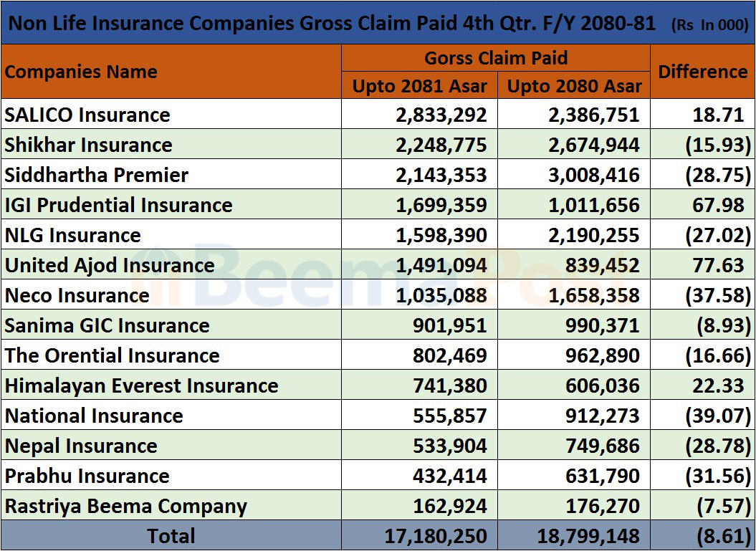
Task: Click the SALICO Insurance row name
Action: 87,115
